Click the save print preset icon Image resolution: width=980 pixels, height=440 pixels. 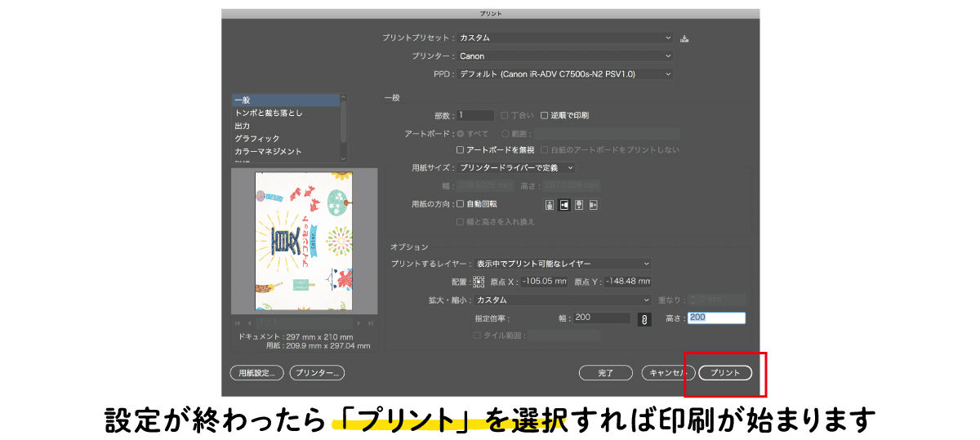684,38
